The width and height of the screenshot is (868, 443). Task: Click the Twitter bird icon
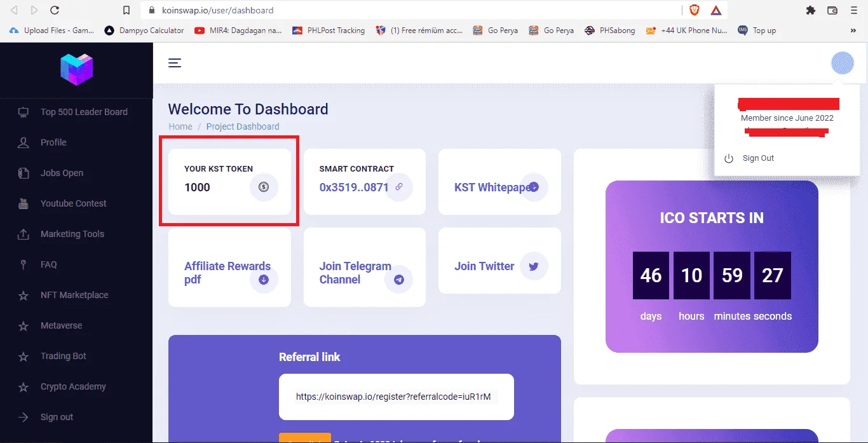(x=534, y=266)
